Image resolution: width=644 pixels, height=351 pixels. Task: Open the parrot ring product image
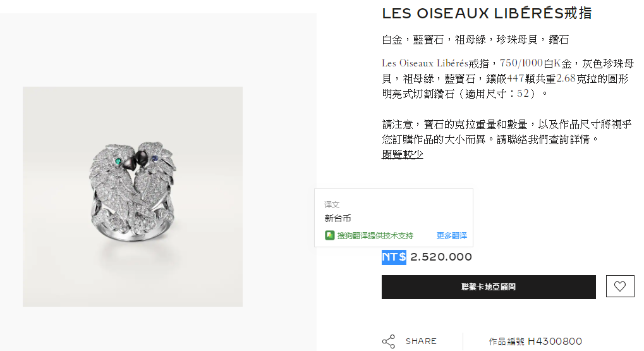click(133, 197)
